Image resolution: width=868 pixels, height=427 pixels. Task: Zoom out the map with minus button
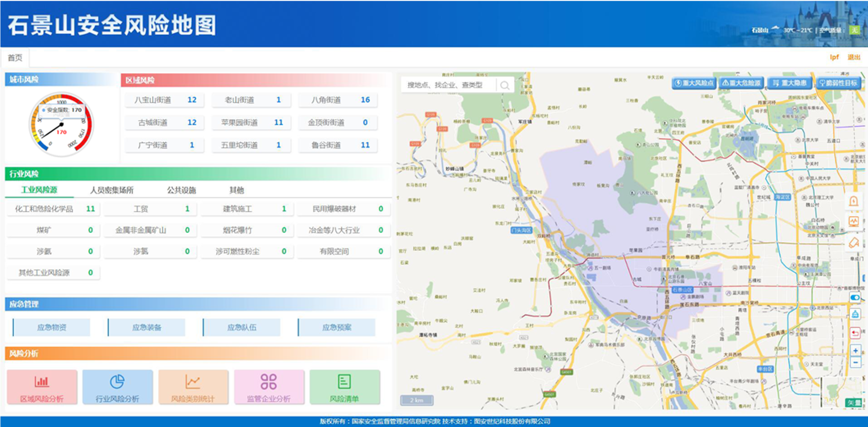pos(855,363)
